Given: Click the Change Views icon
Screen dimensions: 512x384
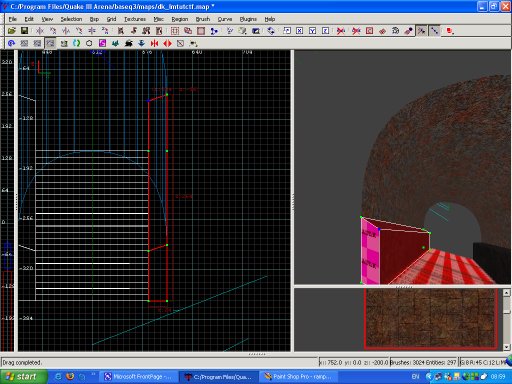Looking at the screenshot, I should pyautogui.click(x=230, y=31).
